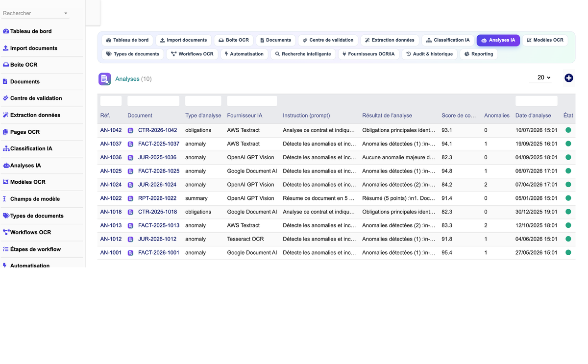This screenshot has height=364, width=588.
Task: Open the page size 20 dropdown
Action: click(541, 78)
